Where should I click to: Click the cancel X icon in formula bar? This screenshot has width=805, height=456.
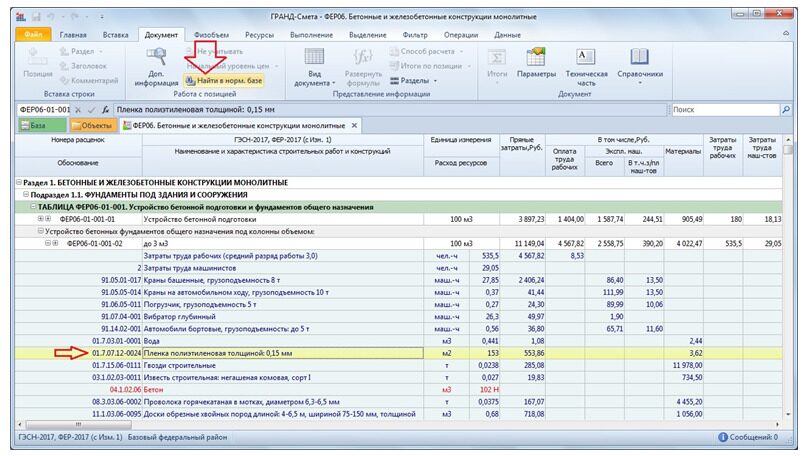pos(78,109)
